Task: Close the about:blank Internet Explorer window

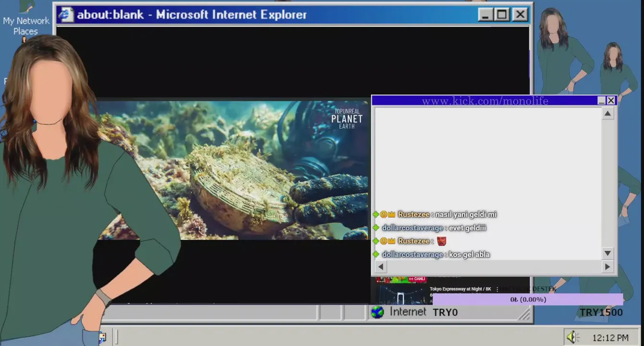Action: (x=520, y=15)
